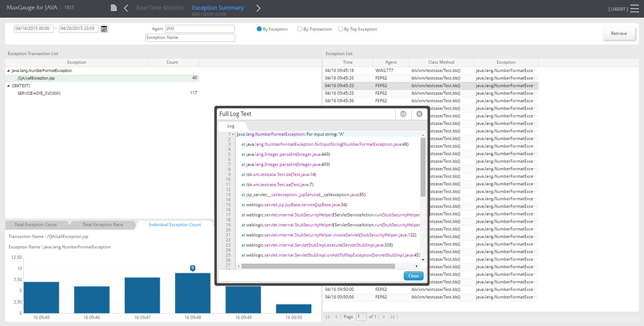The height and width of the screenshot is (326, 644).
Task: Click the 16 09:46 chart bar
Action: [x=92, y=300]
